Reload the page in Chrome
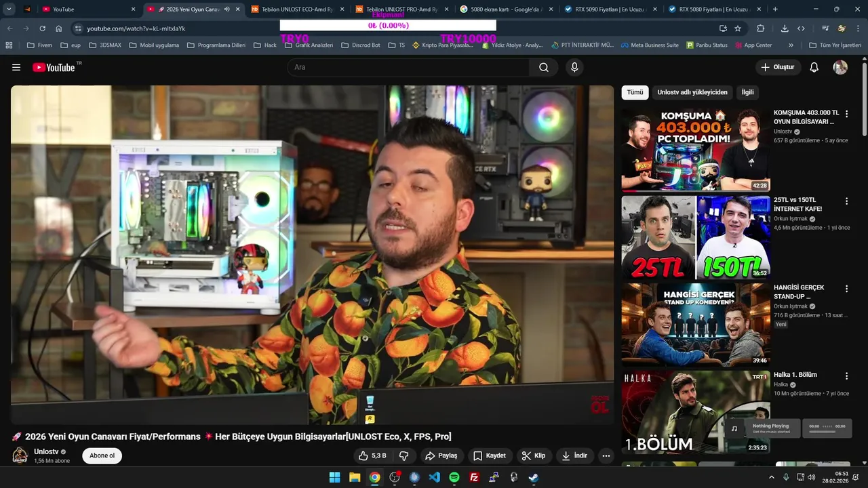The width and height of the screenshot is (868, 488). [42, 28]
